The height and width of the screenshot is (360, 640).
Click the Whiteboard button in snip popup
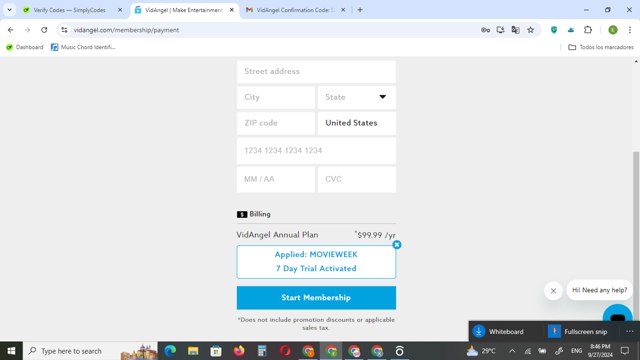coord(499,331)
